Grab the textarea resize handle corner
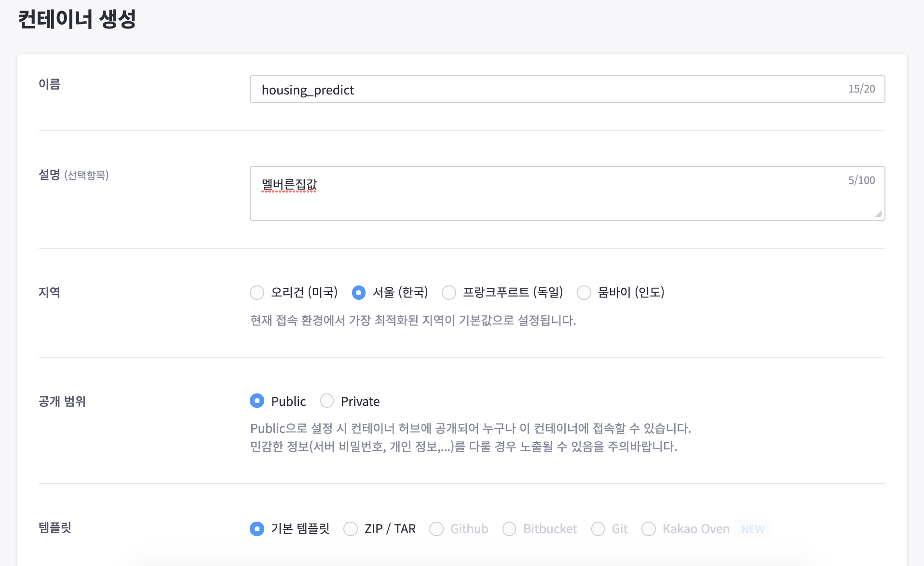The height and width of the screenshot is (566, 924). point(878,214)
